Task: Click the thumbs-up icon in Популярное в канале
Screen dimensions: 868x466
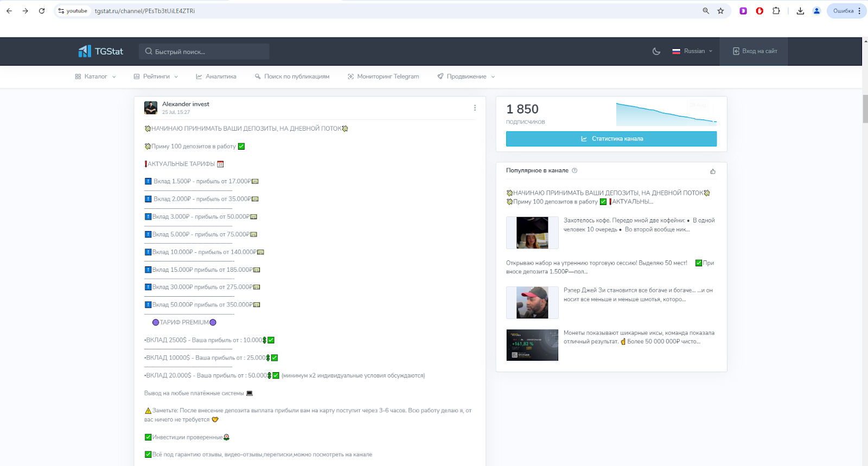Action: [713, 171]
